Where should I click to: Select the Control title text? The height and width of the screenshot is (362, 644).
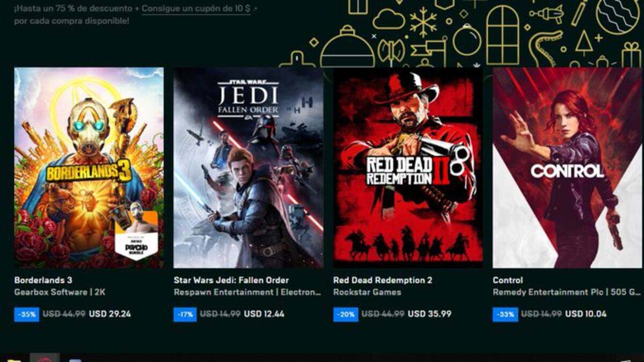point(508,280)
